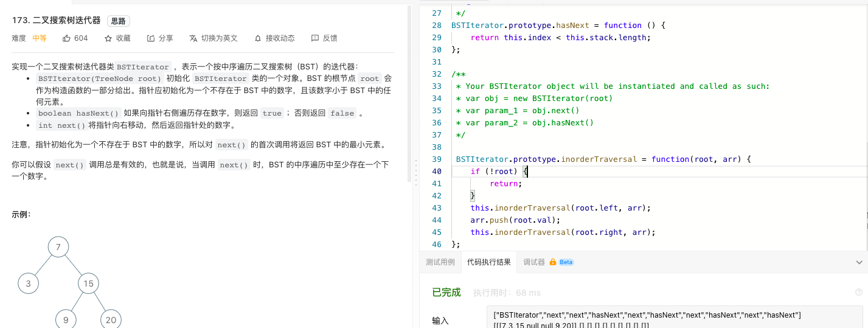Click tree node 7 in example diagram

point(58,247)
